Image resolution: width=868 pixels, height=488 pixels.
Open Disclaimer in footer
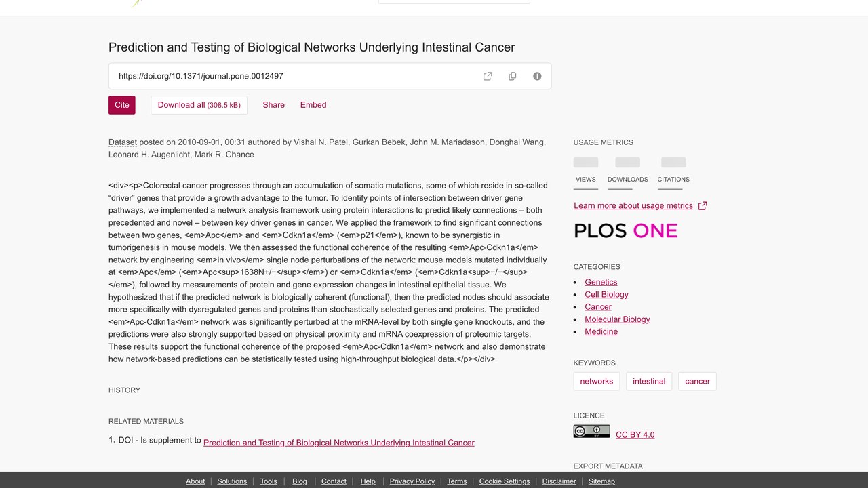click(x=559, y=481)
